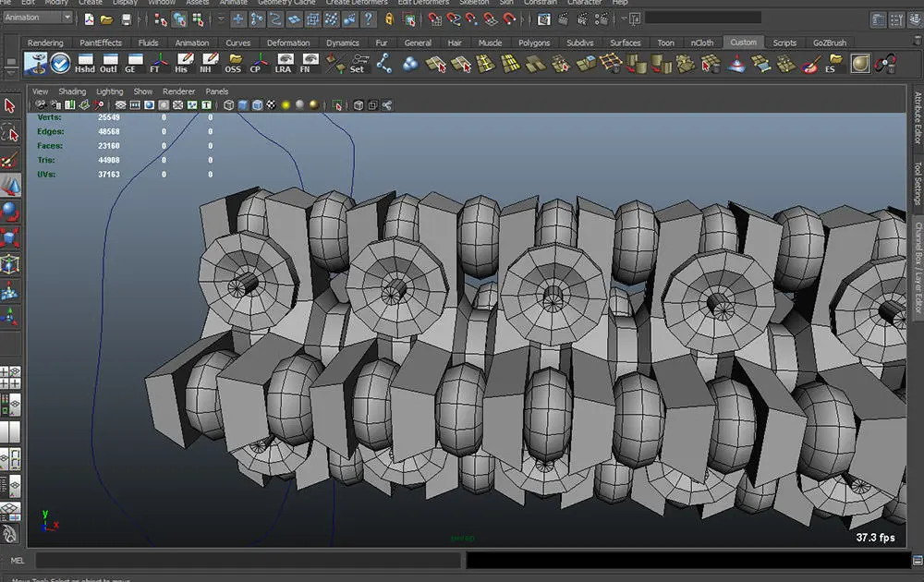The height and width of the screenshot is (582, 924).
Task: Select the arrow Select tool in toolbox
Action: pyautogui.click(x=10, y=106)
